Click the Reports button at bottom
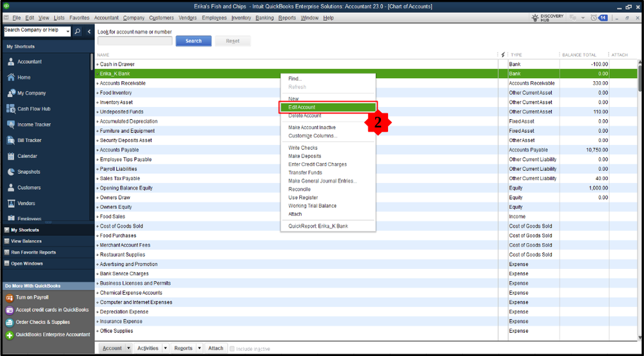Viewport: 644px width, 356px height. pos(183,348)
